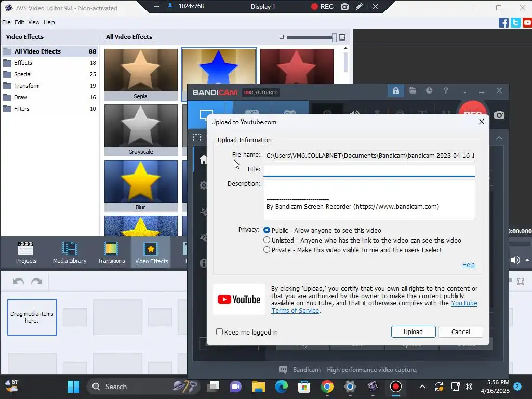Select the Video Effects toolbar button
The height and width of the screenshot is (399, 532).
click(x=151, y=252)
